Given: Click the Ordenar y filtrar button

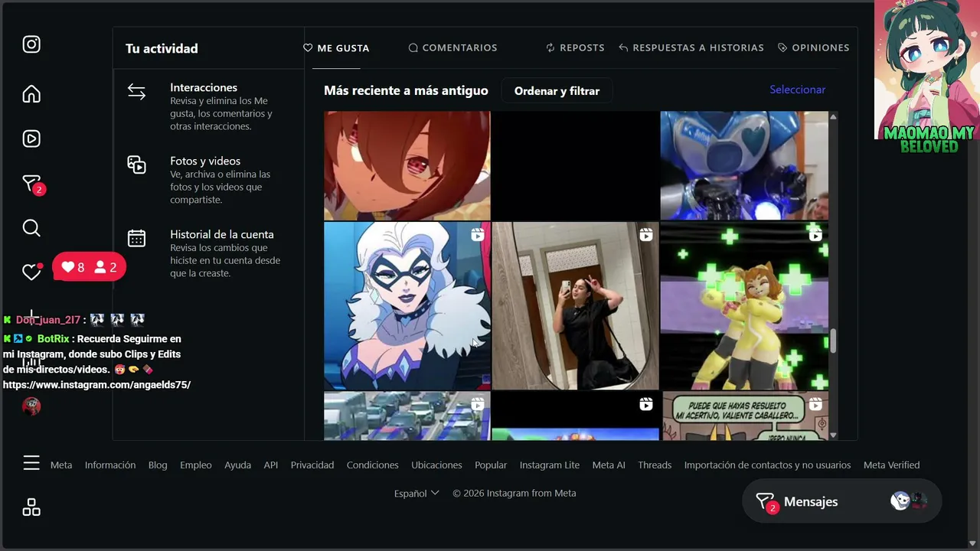Looking at the screenshot, I should 557,91.
